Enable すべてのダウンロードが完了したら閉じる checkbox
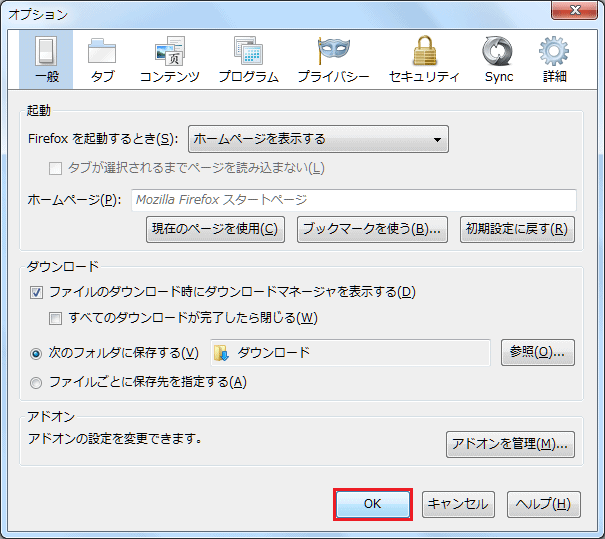Screen dimensions: 605x539 click(x=56, y=319)
